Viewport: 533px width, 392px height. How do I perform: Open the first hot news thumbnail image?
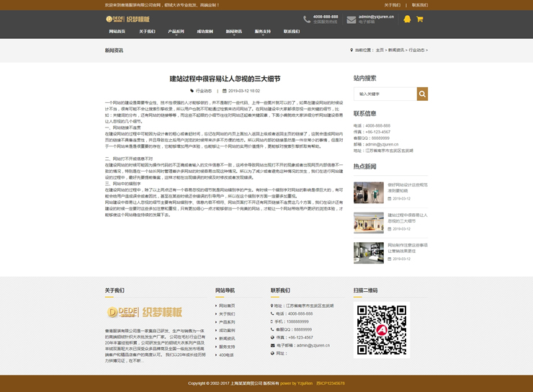pos(368,192)
